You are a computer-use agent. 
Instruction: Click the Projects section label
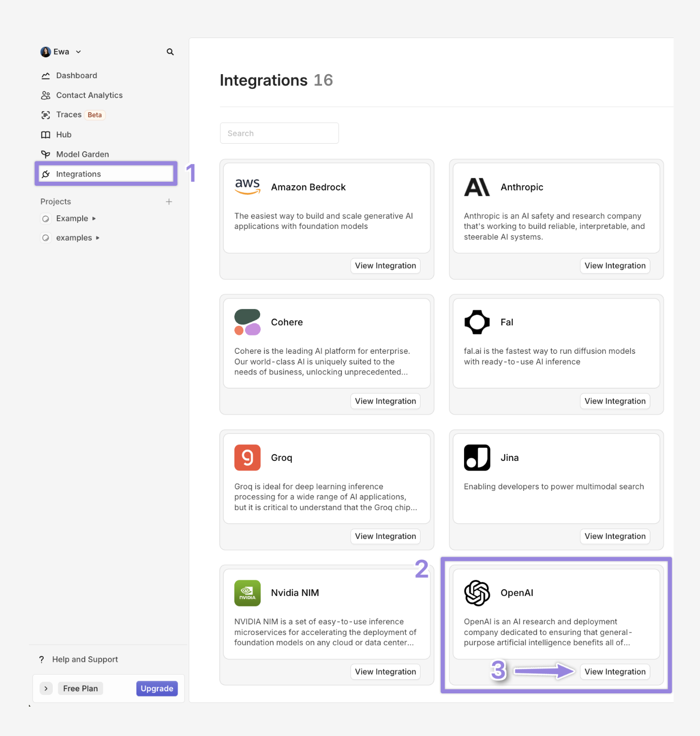56,202
